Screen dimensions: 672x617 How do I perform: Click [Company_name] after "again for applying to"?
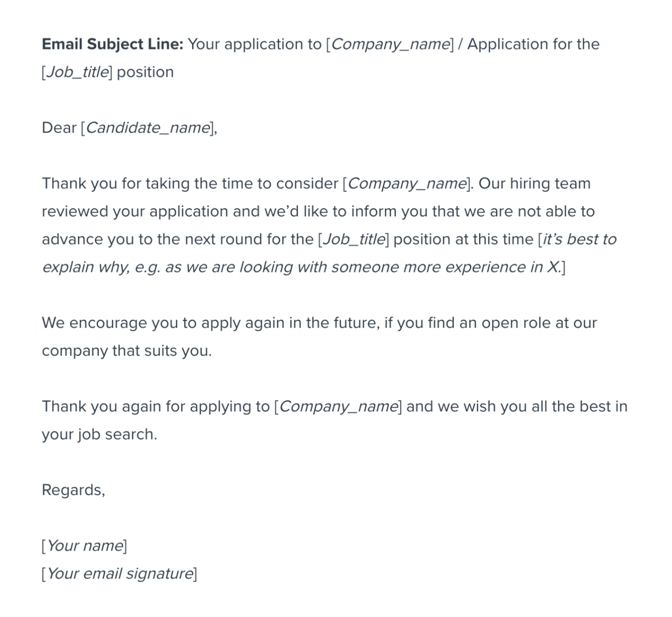(x=338, y=407)
